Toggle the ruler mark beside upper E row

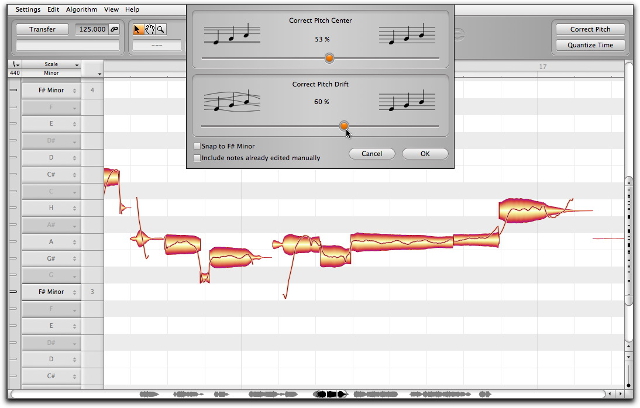coord(14,124)
